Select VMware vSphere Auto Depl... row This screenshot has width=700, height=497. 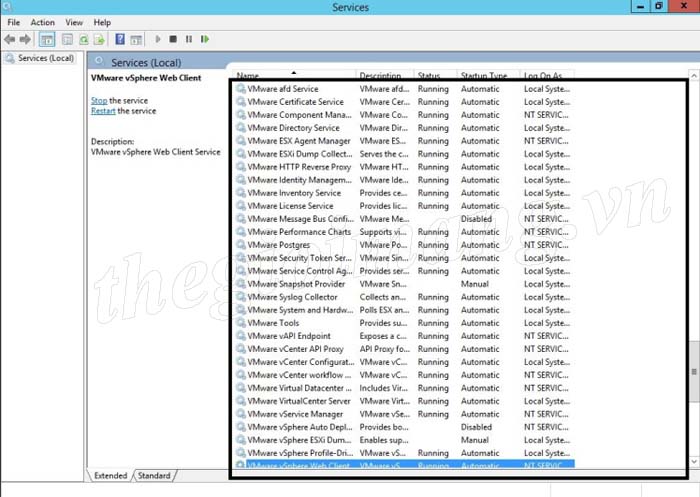tap(405, 427)
